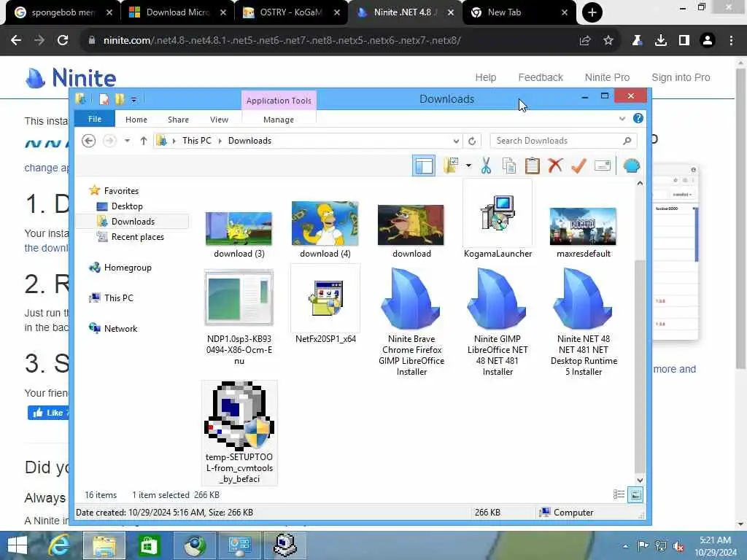Screen dimensions: 747x560
Task: Open the Manage ribbon tab
Action: [x=279, y=120]
